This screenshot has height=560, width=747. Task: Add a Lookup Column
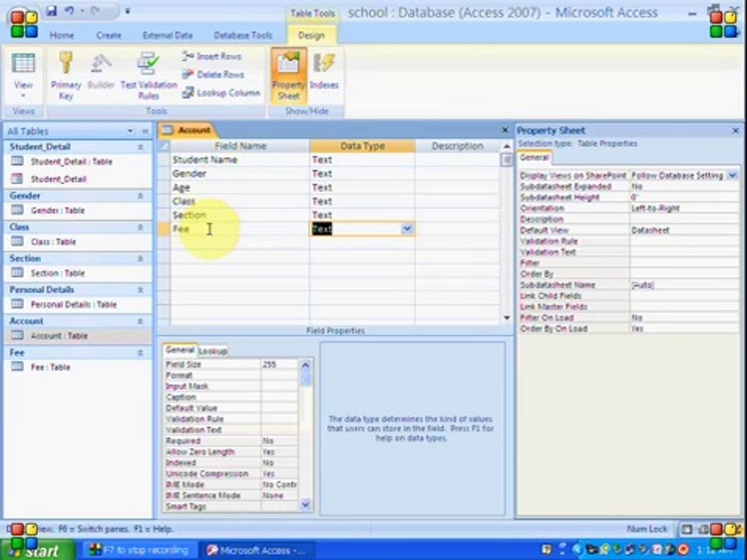pos(221,93)
